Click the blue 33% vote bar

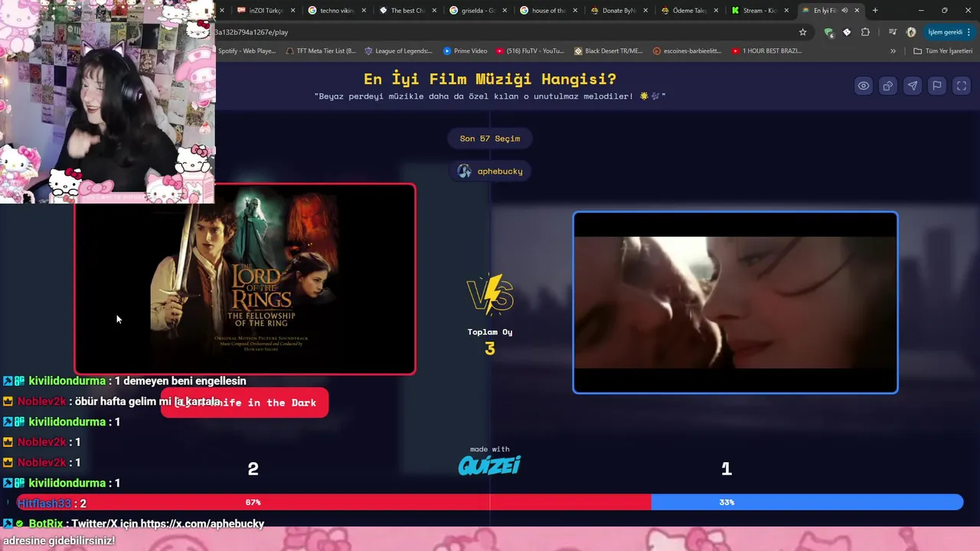(x=807, y=502)
